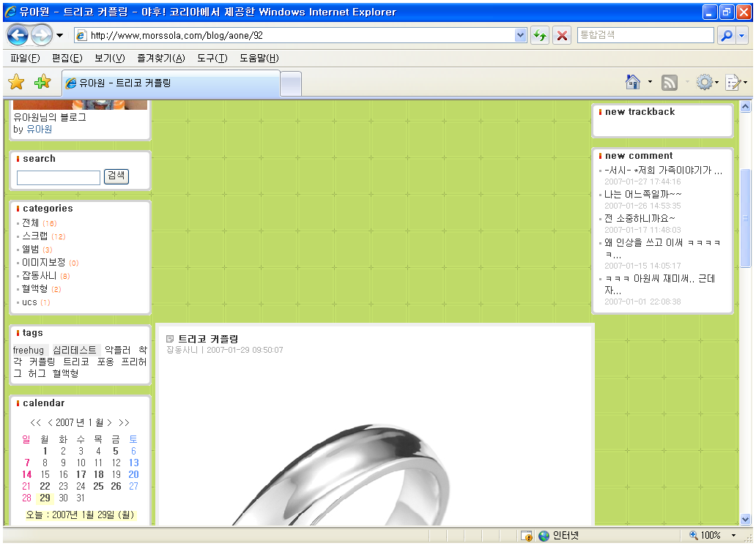Open the 잡동사니 category
Viewport: 756px width, 546px height.
[x=39, y=275]
